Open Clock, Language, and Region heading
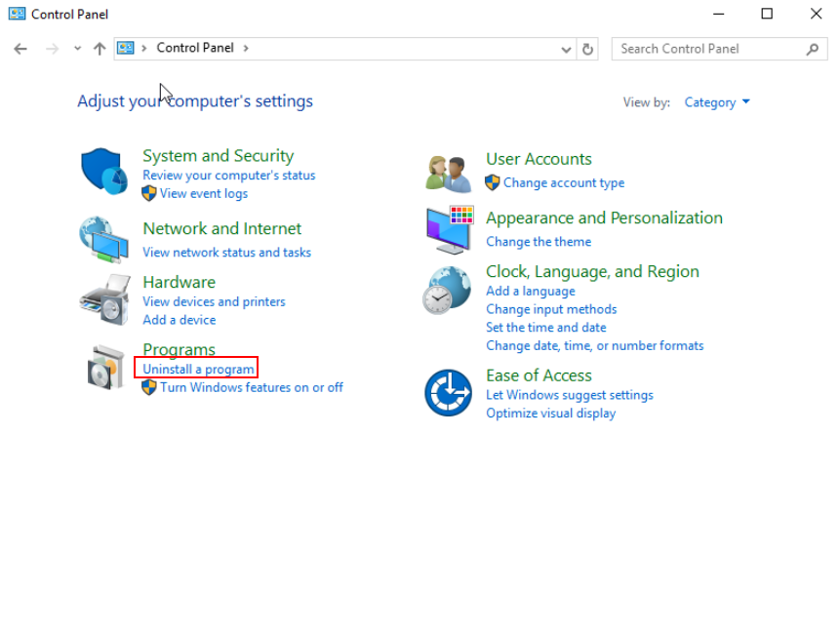Screen dimensions: 840x631 (x=592, y=271)
